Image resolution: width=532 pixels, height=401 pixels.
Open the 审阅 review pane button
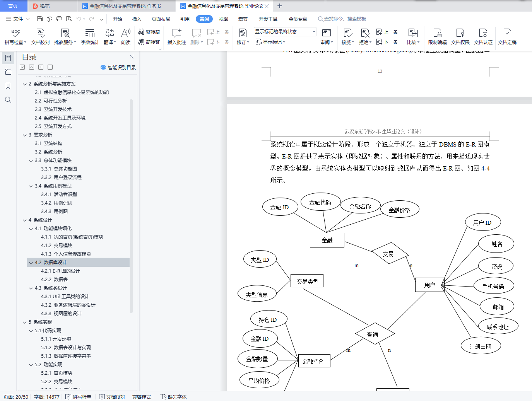327,37
